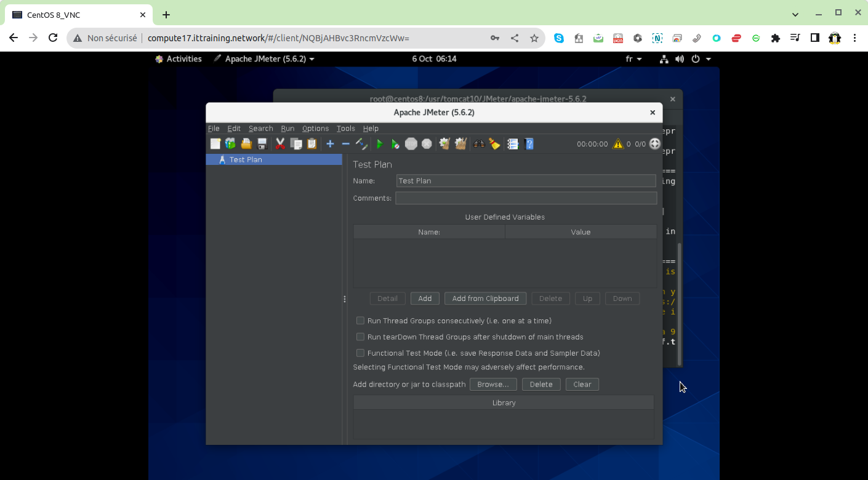868x480 pixels.
Task: Copy using the JMeter toolbar copy icon
Action: pyautogui.click(x=296, y=144)
